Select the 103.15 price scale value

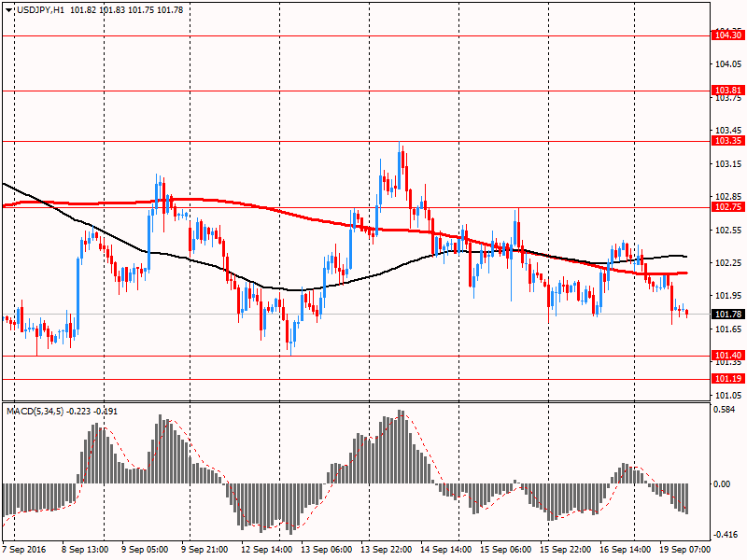click(x=728, y=164)
